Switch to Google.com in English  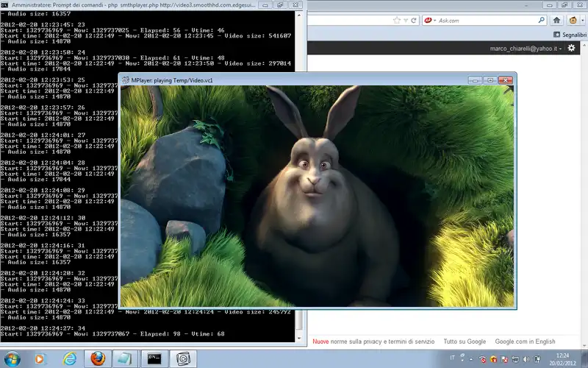click(525, 342)
